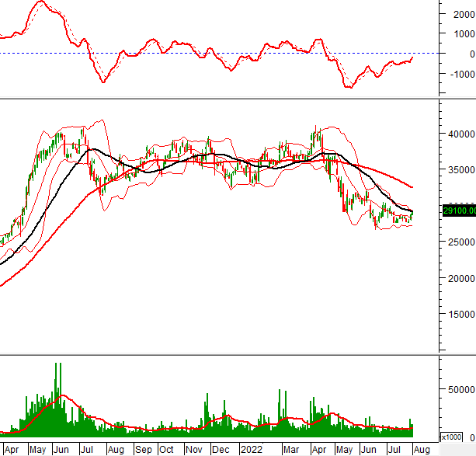Click the 1000 indicator axis label

click(x=464, y=34)
